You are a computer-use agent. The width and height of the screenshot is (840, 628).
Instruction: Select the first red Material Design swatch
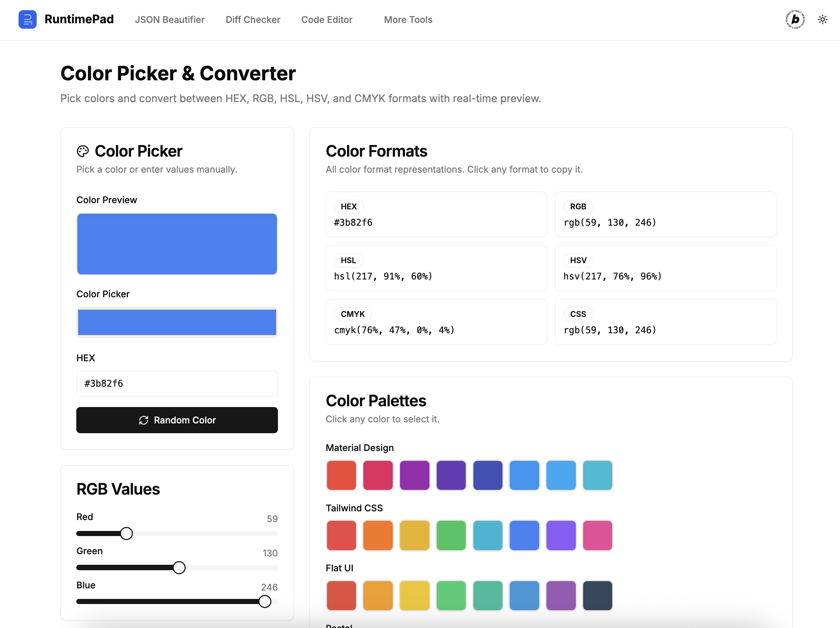click(x=342, y=475)
